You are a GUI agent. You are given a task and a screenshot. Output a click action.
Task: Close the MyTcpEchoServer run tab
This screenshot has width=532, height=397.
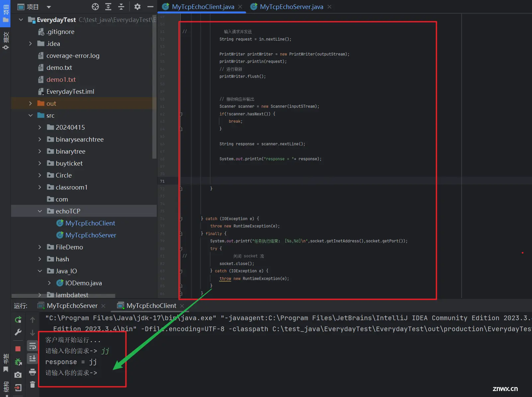click(x=103, y=306)
